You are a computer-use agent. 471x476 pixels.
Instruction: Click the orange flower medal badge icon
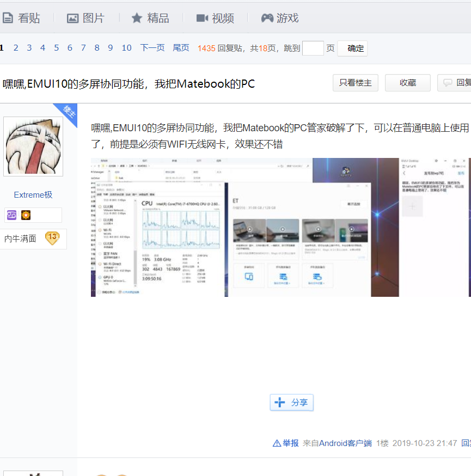[x=26, y=215]
